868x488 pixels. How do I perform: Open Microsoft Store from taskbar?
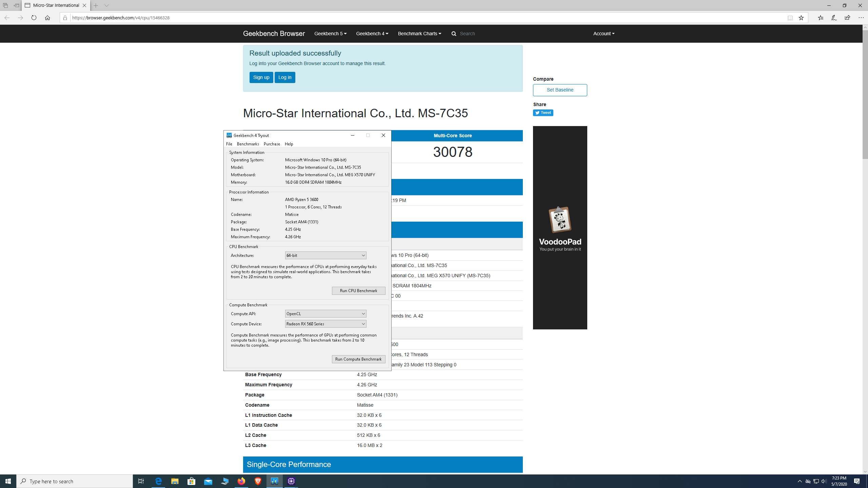(x=192, y=481)
